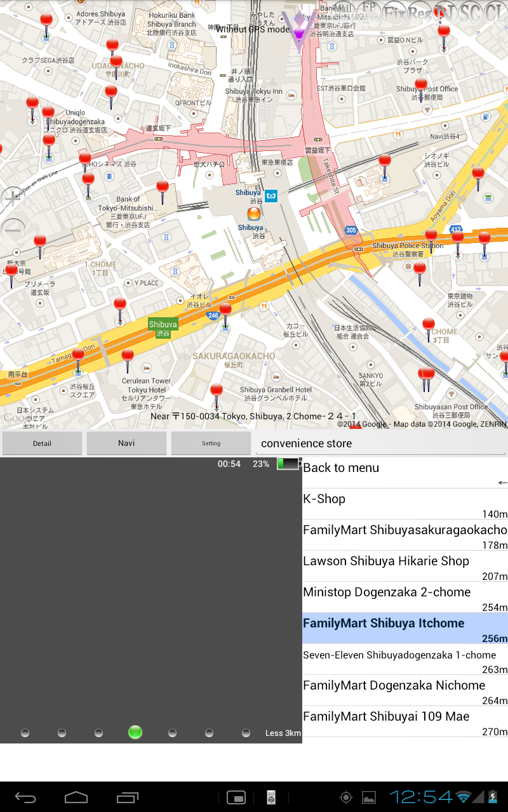Select the red pin next to route 246 sign

[225, 315]
